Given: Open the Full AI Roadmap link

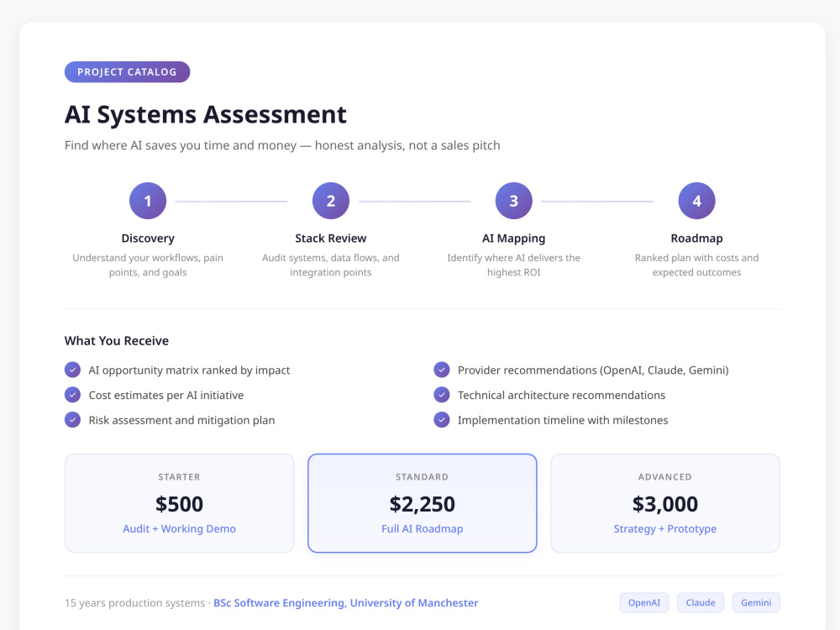Looking at the screenshot, I should tap(423, 528).
